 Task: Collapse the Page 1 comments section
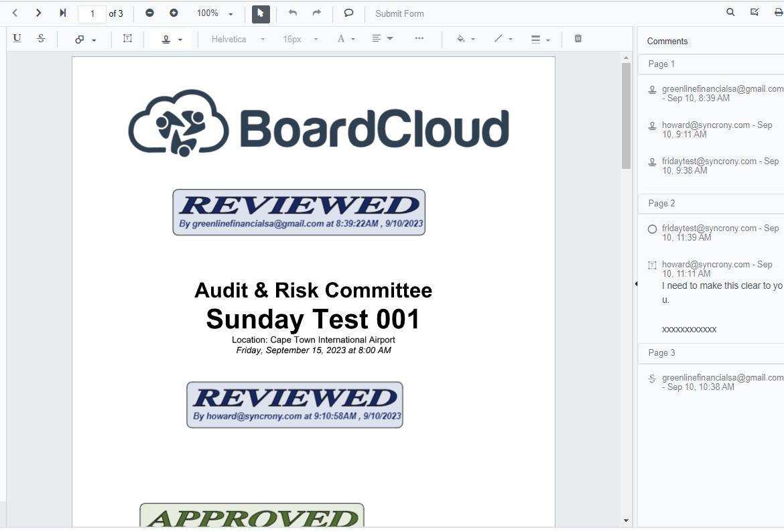[x=711, y=64]
